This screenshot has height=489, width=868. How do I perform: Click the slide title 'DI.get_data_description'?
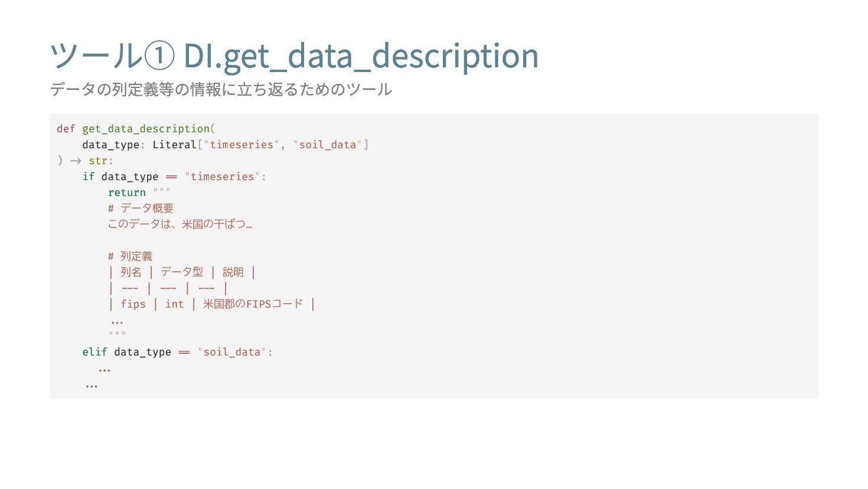pyautogui.click(x=361, y=57)
